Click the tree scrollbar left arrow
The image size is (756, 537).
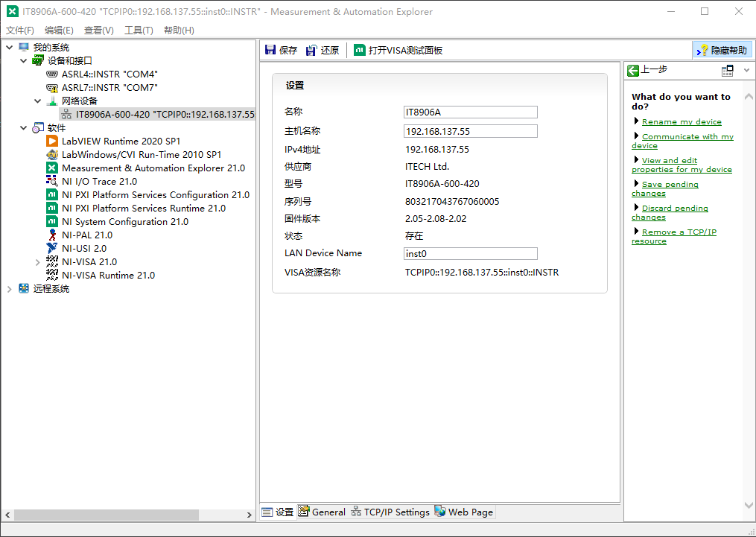pyautogui.click(x=7, y=515)
